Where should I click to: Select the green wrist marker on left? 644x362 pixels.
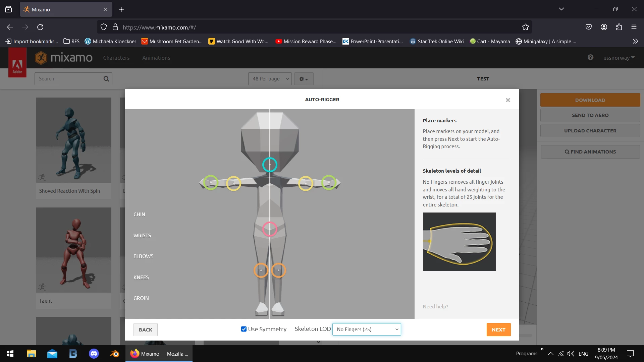(x=211, y=182)
